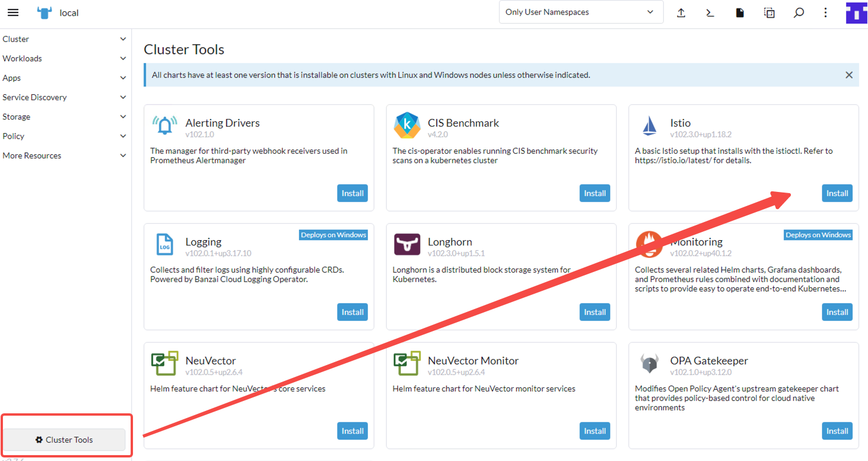Open the Only User Namespaces dropdown

[x=581, y=12]
